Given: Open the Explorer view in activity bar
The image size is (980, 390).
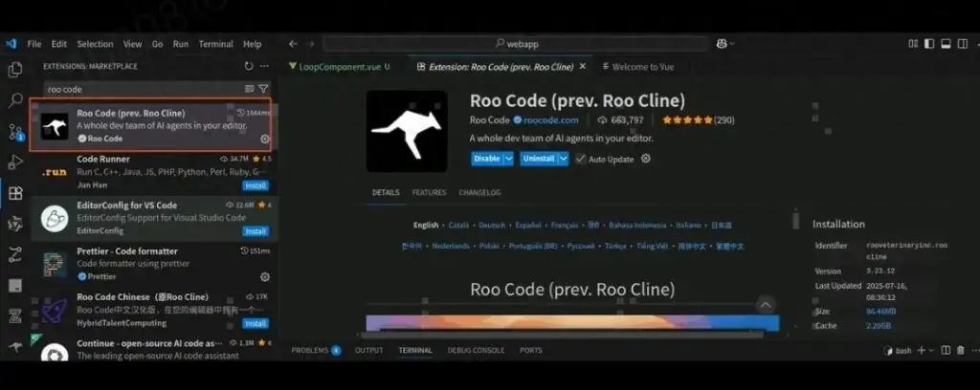Looking at the screenshot, I should click(x=15, y=69).
